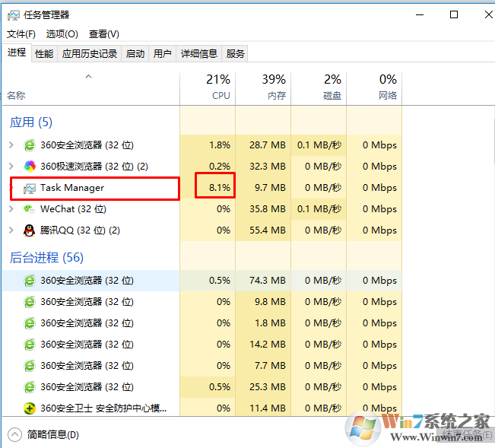Sort by the CPU column header
495x448 pixels.
coord(208,89)
